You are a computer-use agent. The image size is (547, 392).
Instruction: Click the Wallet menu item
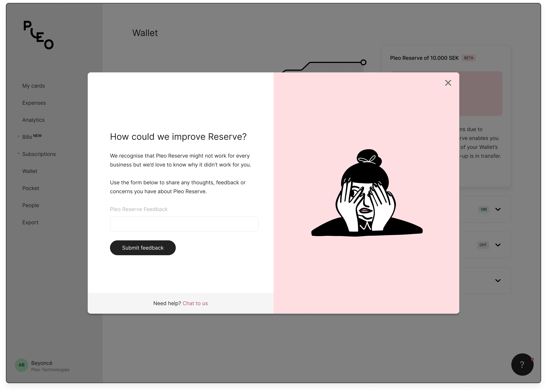pos(30,171)
